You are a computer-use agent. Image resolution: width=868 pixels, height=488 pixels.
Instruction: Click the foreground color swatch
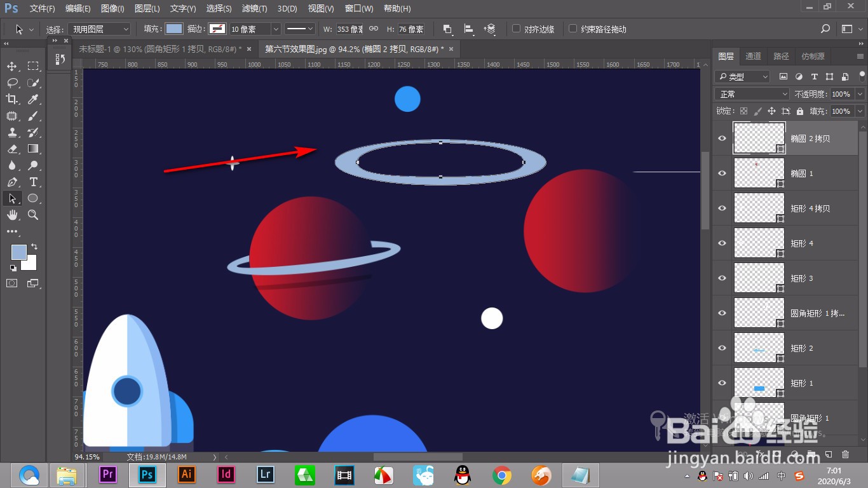[19, 252]
